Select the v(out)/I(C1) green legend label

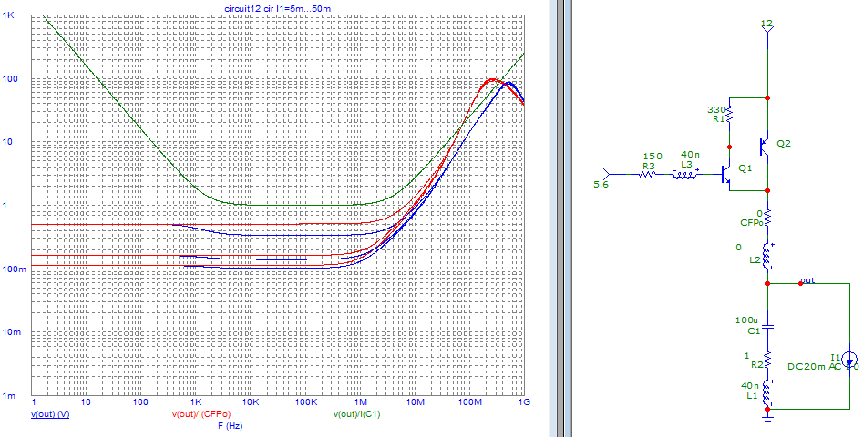coord(357,414)
